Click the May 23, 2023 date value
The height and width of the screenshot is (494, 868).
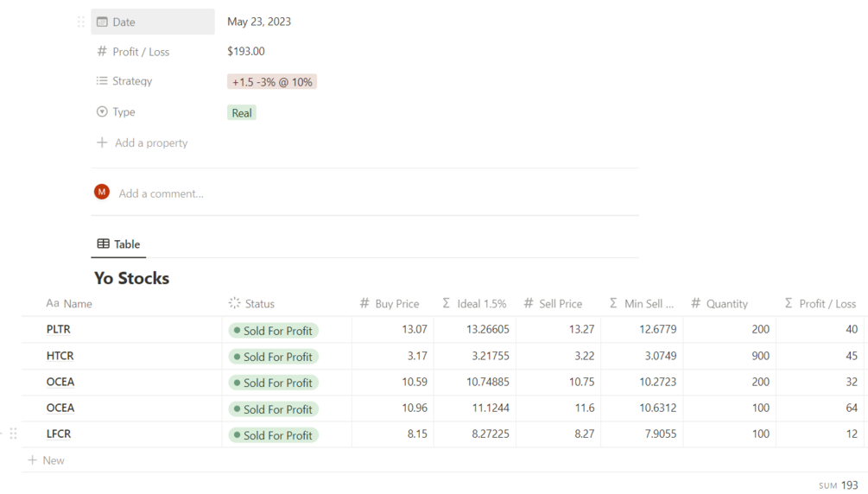pos(259,22)
